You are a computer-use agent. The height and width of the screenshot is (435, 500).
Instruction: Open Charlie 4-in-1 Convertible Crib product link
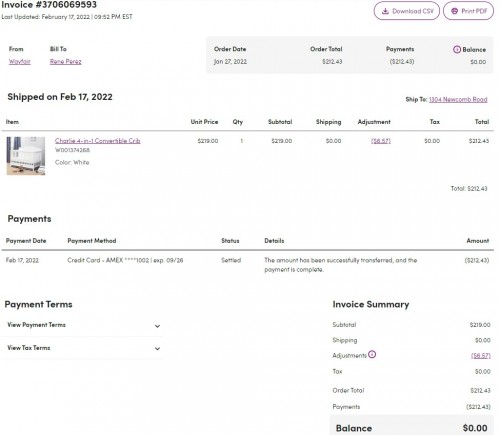[x=98, y=141]
